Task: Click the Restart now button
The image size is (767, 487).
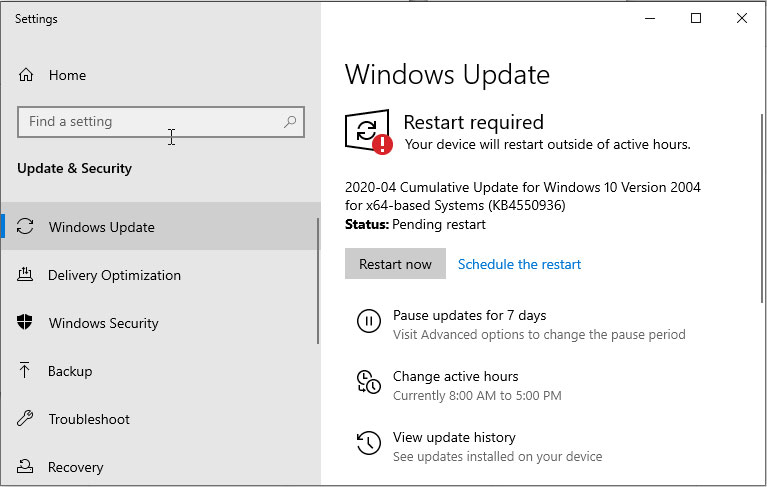Action: pos(395,264)
